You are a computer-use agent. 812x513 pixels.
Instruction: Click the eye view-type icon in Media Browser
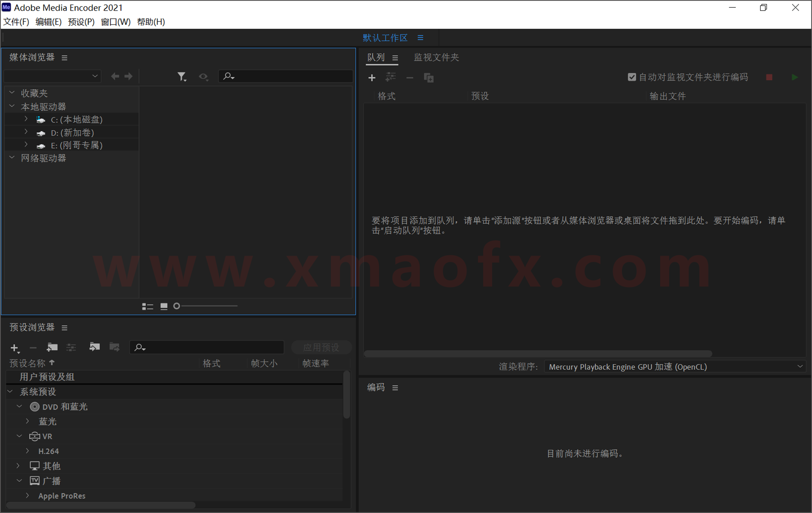click(203, 76)
